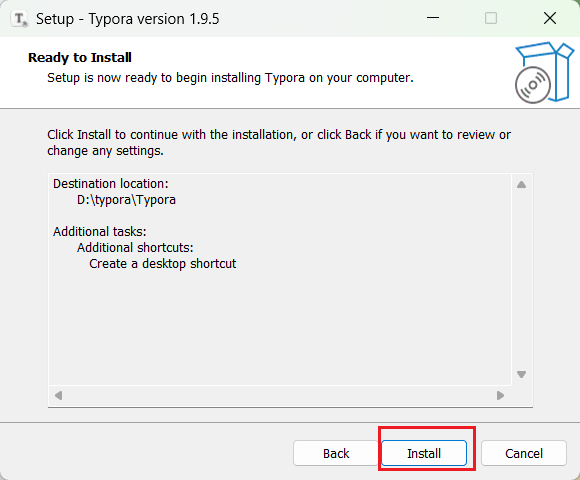Viewport: 580px width, 480px height.
Task: Click the scroll down arrow in summary box
Action: click(x=521, y=375)
